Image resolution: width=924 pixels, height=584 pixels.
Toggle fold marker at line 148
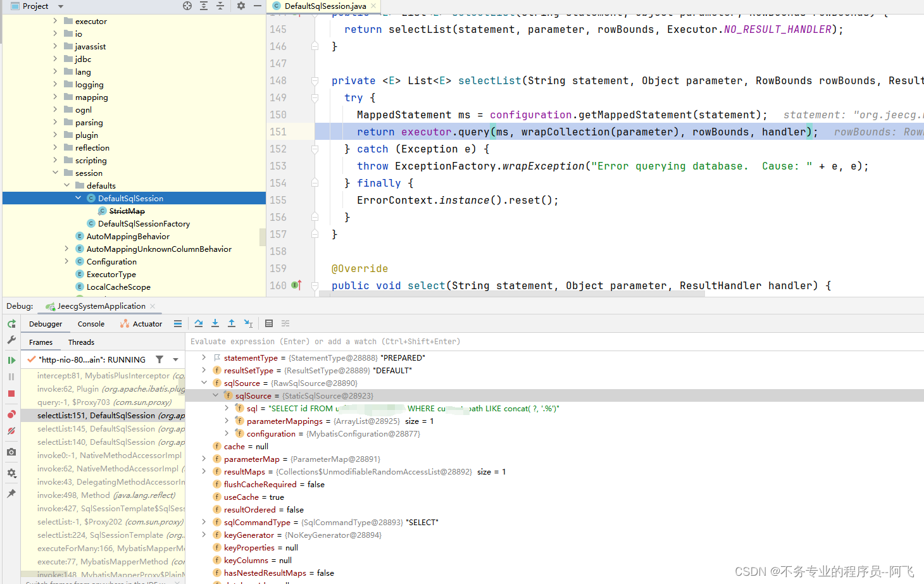(x=315, y=80)
